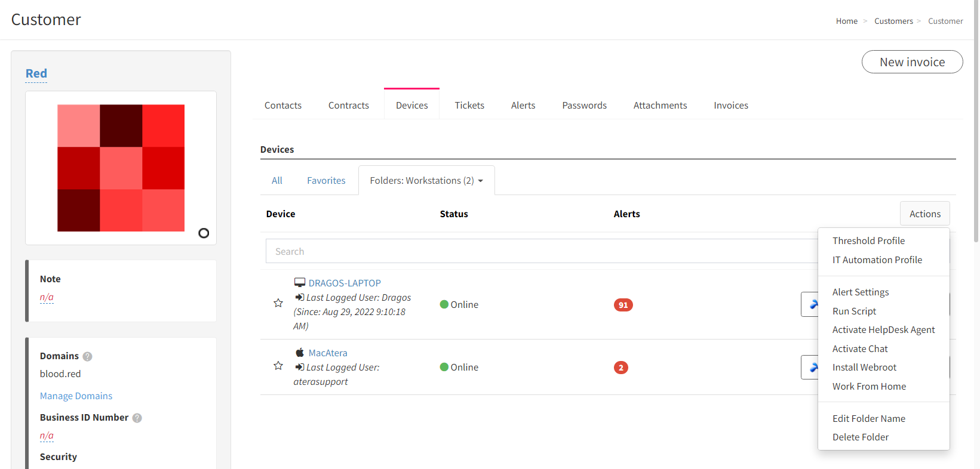Viewport: 980px width, 469px height.
Task: Open the Alerts tab
Action: (x=523, y=105)
